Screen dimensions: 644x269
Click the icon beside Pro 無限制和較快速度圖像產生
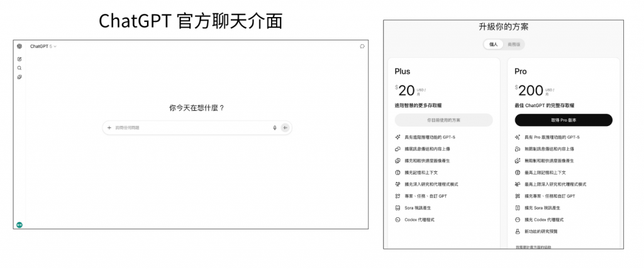518,161
